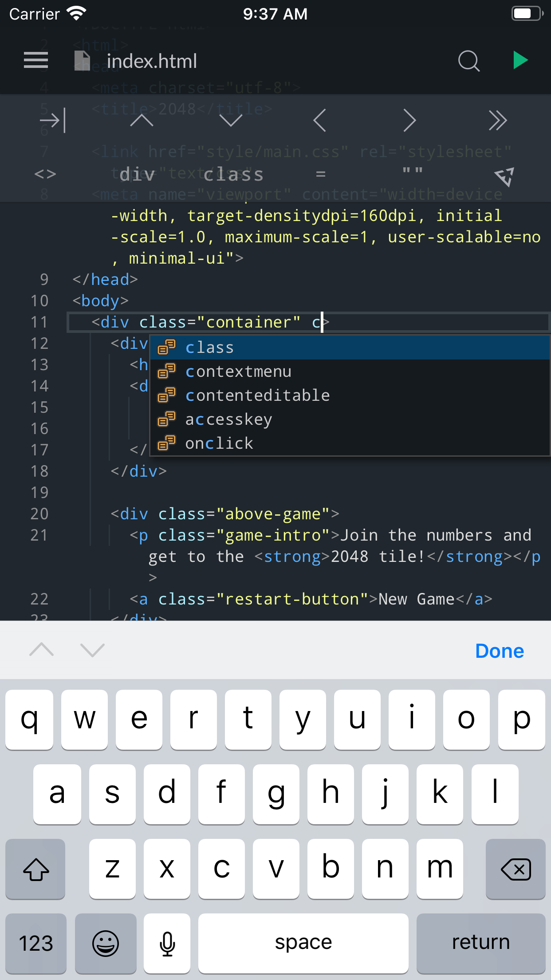Tap the m key

[440, 869]
